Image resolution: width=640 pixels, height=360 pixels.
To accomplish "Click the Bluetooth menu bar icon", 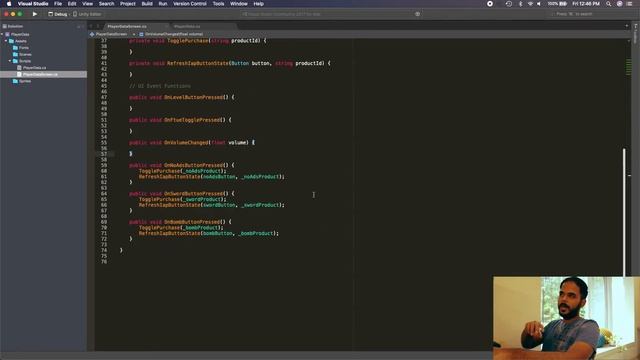I will 520,4.
